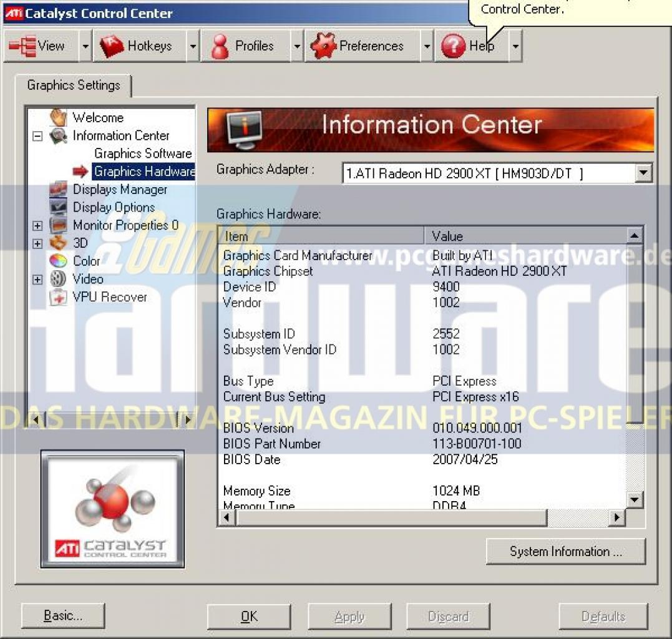Click the Apply button

point(349,617)
